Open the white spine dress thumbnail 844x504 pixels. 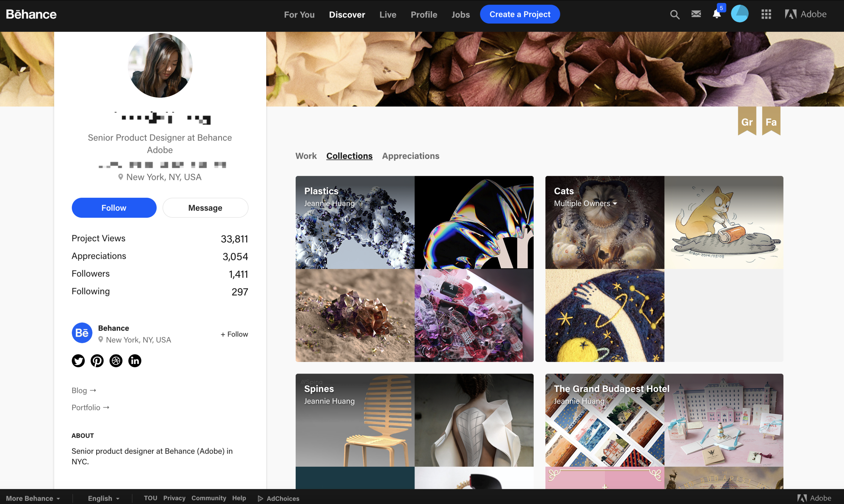(x=474, y=420)
